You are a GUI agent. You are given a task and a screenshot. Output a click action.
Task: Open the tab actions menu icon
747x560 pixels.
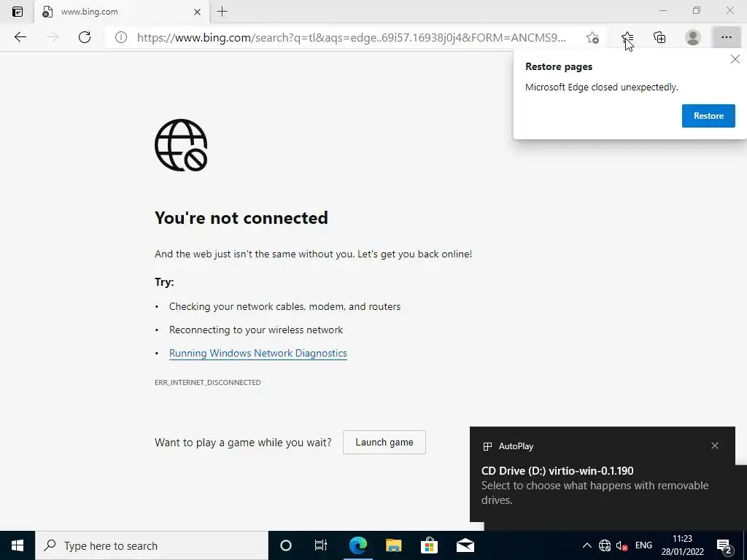coord(18,12)
